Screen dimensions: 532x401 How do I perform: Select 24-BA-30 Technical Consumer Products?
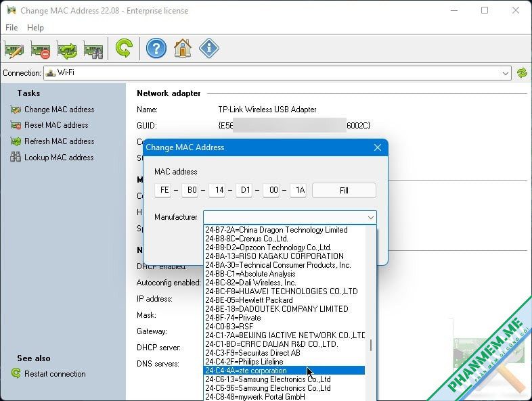pyautogui.click(x=284, y=265)
